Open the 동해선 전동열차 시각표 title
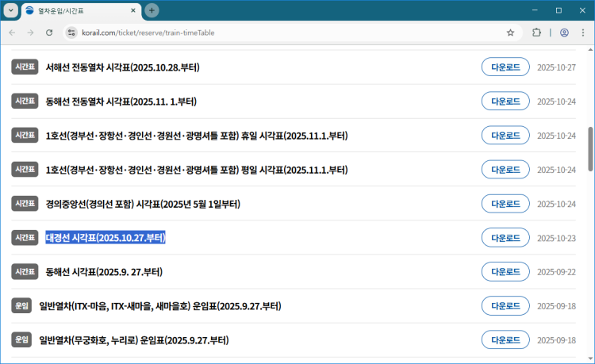The height and width of the screenshot is (364, 595). (x=121, y=102)
